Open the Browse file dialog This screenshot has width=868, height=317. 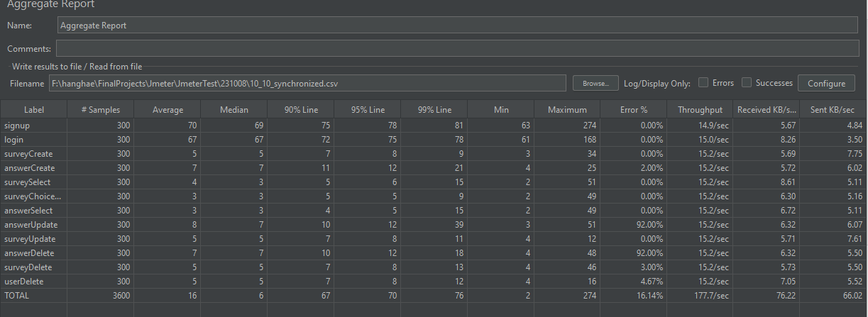tap(595, 83)
